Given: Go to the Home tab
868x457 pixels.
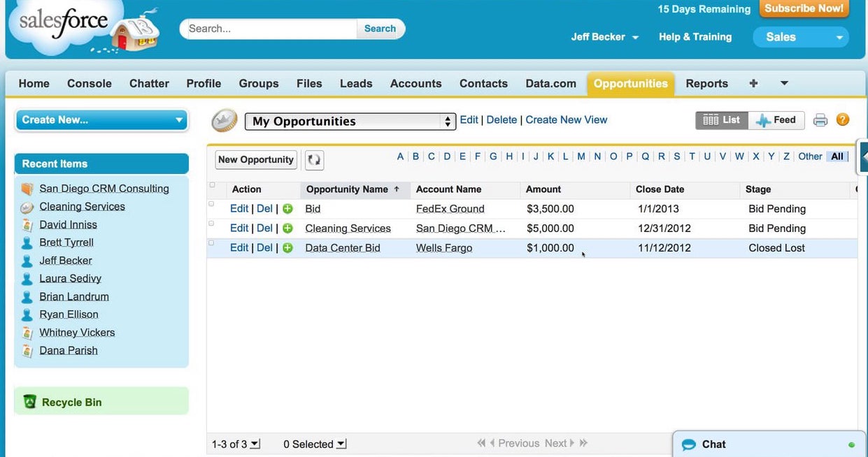Looking at the screenshot, I should (34, 83).
